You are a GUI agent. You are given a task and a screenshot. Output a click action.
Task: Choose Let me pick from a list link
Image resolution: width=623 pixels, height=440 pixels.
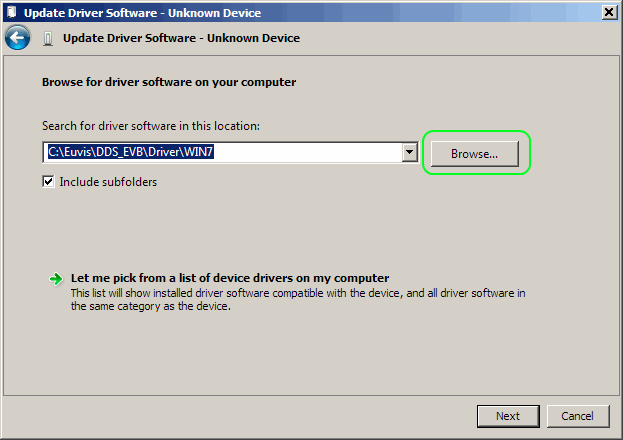(230, 278)
